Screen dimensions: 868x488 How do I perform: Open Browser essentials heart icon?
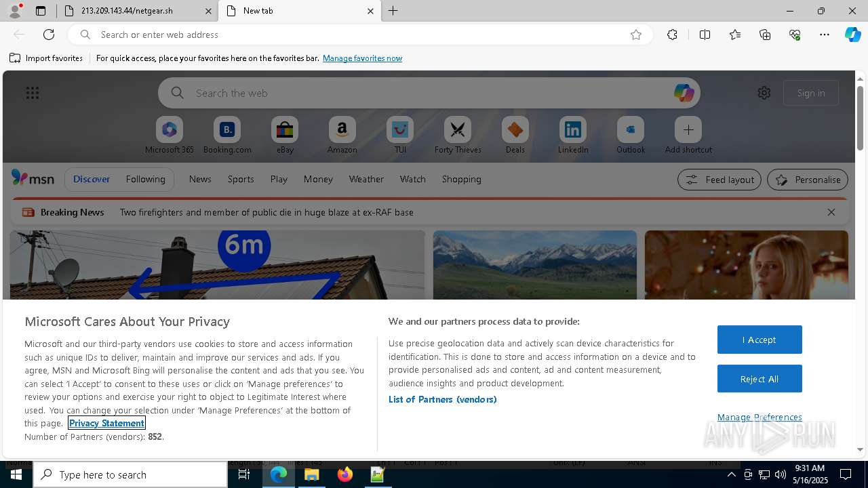click(795, 35)
